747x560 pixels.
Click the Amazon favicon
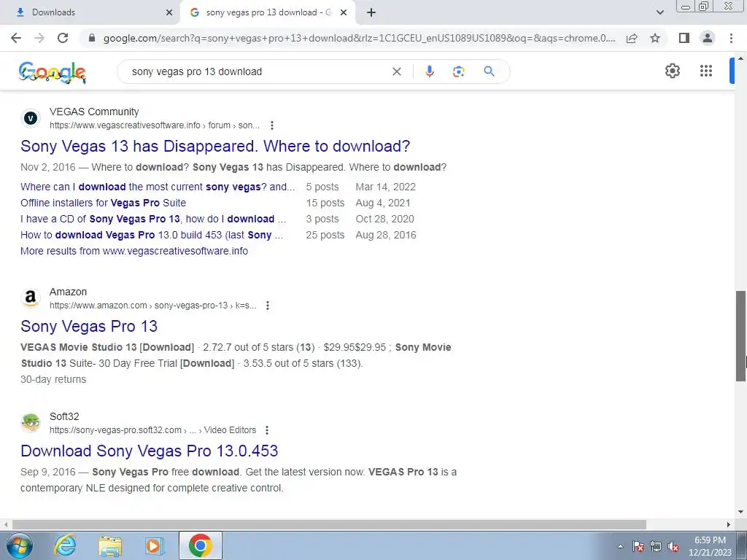(31, 298)
